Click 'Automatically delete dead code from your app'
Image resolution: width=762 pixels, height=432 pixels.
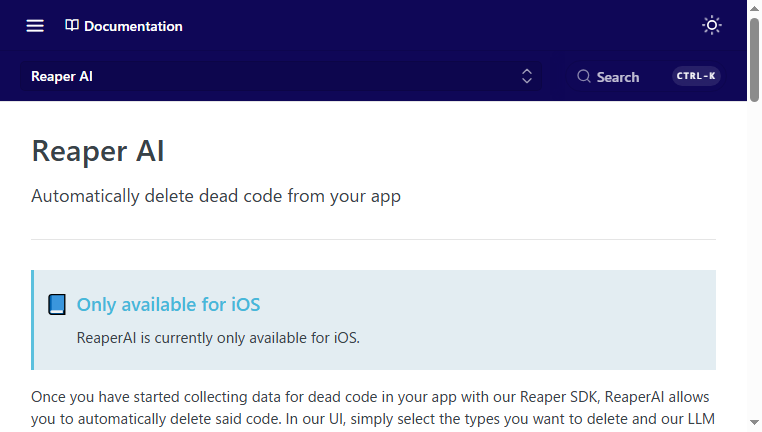(x=216, y=196)
